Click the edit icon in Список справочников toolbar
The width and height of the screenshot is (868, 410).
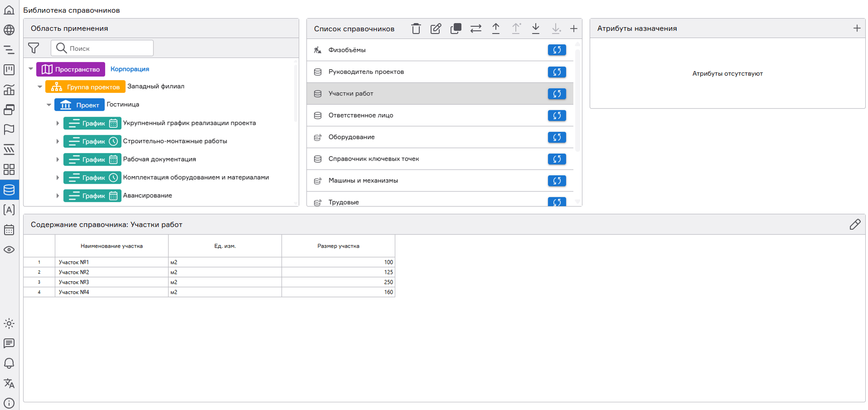[436, 29]
